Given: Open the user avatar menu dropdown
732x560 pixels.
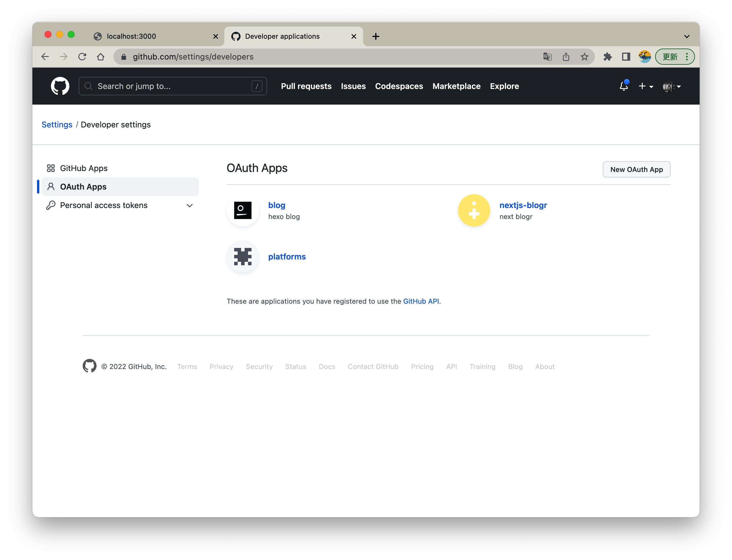Looking at the screenshot, I should click(671, 86).
